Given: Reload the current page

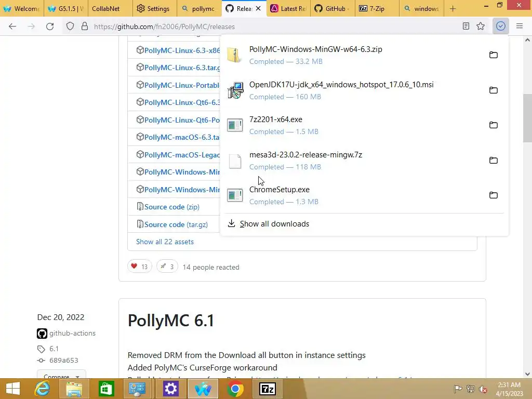Looking at the screenshot, I should 50,26.
